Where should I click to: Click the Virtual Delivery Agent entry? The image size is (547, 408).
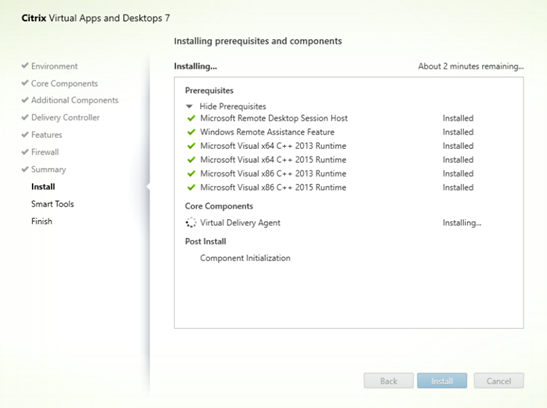[240, 223]
